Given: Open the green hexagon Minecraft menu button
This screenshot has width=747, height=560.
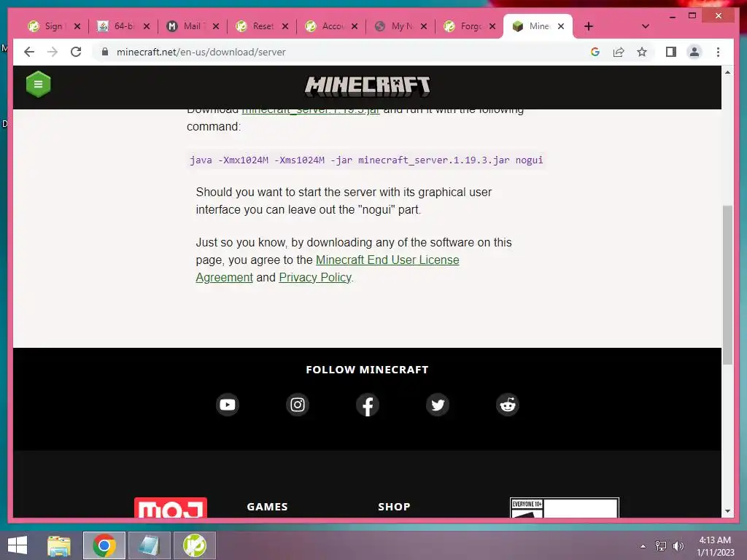Looking at the screenshot, I should coord(38,85).
